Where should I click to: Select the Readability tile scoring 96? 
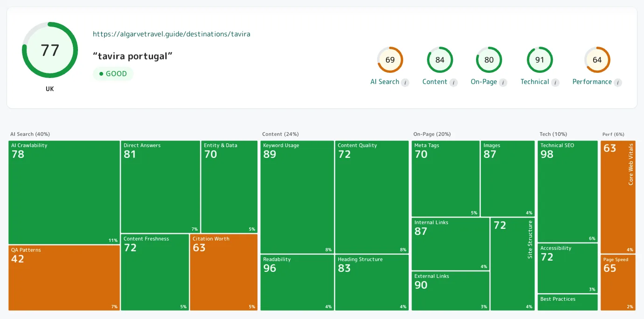point(297,283)
